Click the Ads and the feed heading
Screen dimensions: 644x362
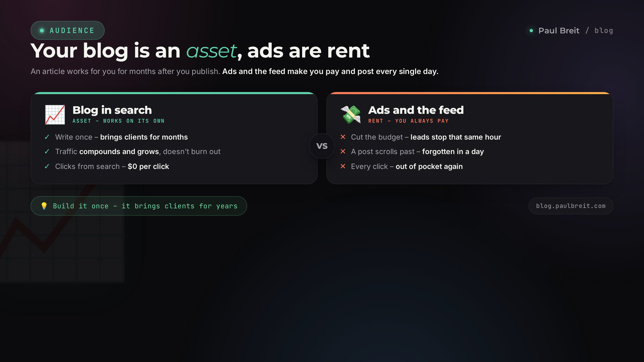pyautogui.click(x=416, y=110)
